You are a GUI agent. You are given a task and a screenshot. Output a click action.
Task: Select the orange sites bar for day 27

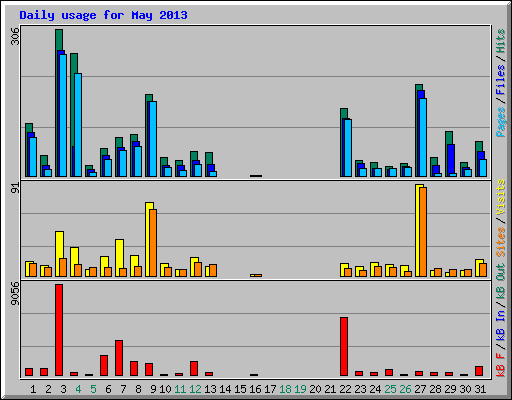[423, 232]
